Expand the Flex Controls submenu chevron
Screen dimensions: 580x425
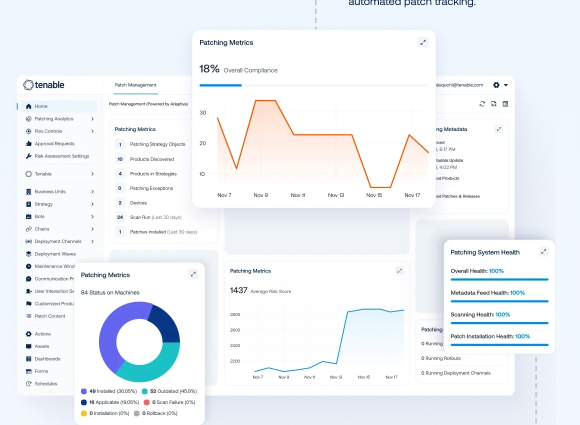92,131
